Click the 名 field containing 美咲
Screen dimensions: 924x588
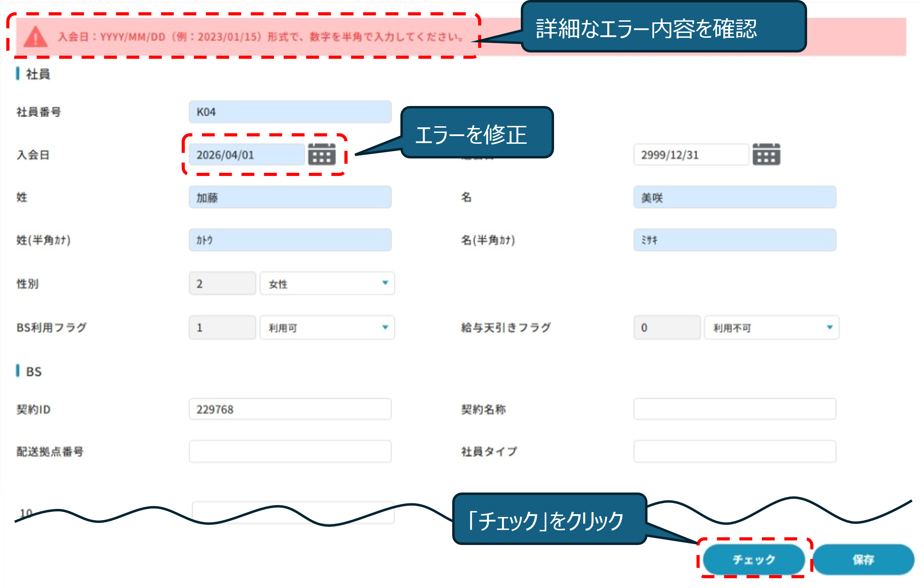tap(734, 198)
